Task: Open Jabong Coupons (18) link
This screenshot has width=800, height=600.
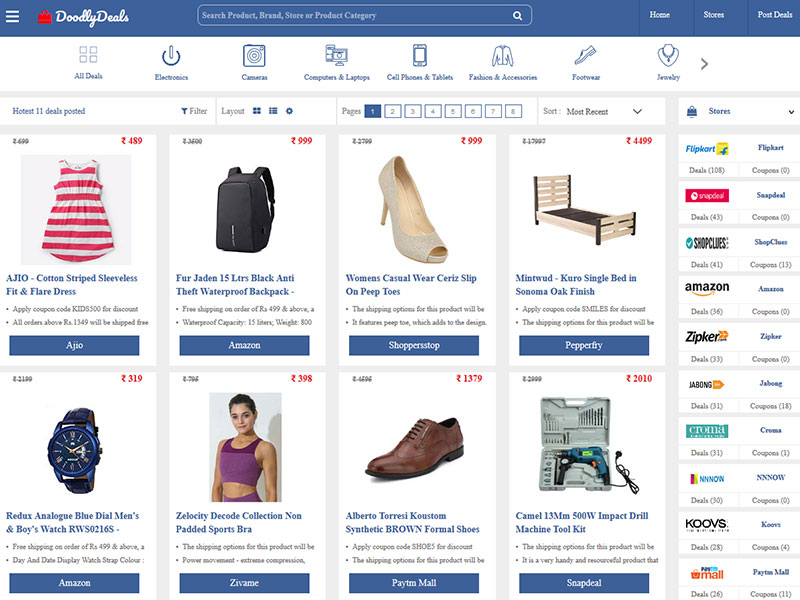Action: coord(770,406)
